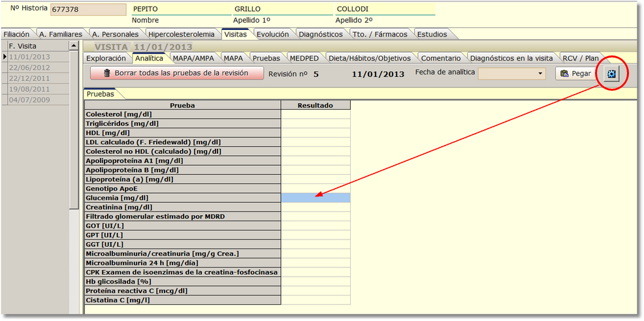This screenshot has width=644, height=321.
Task: Switch to Exploración sub-tab
Action: point(106,58)
